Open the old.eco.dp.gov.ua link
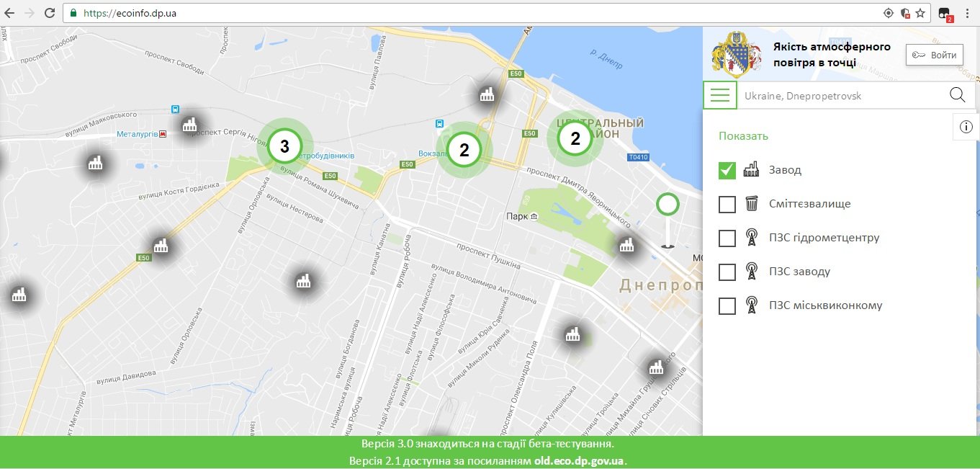 pyautogui.click(x=579, y=460)
